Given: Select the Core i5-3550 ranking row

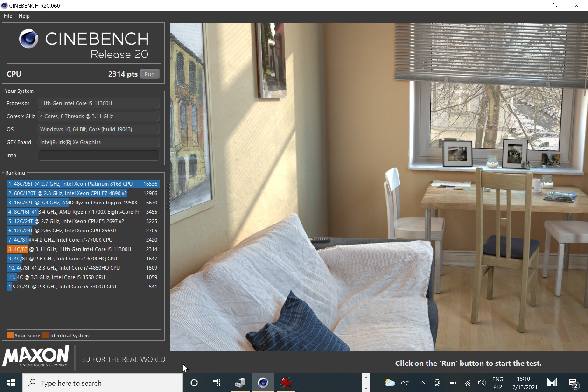Looking at the screenshot, I should click(x=83, y=277).
